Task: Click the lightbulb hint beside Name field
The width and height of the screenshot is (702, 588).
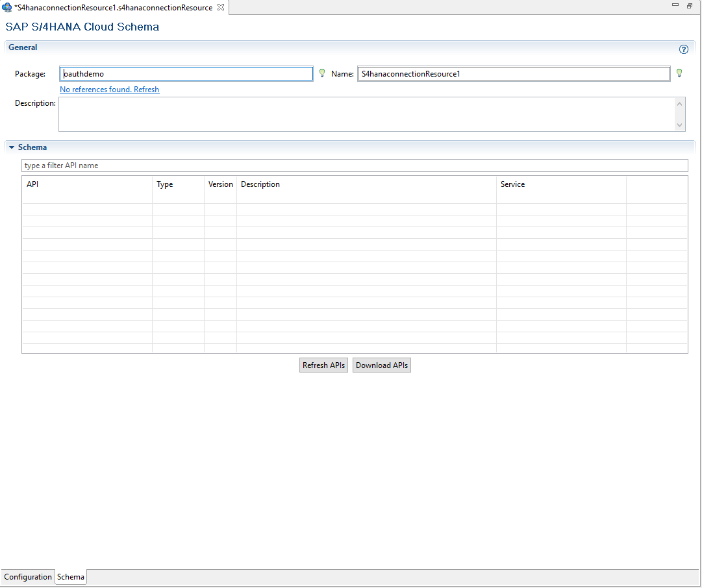Action: point(679,73)
